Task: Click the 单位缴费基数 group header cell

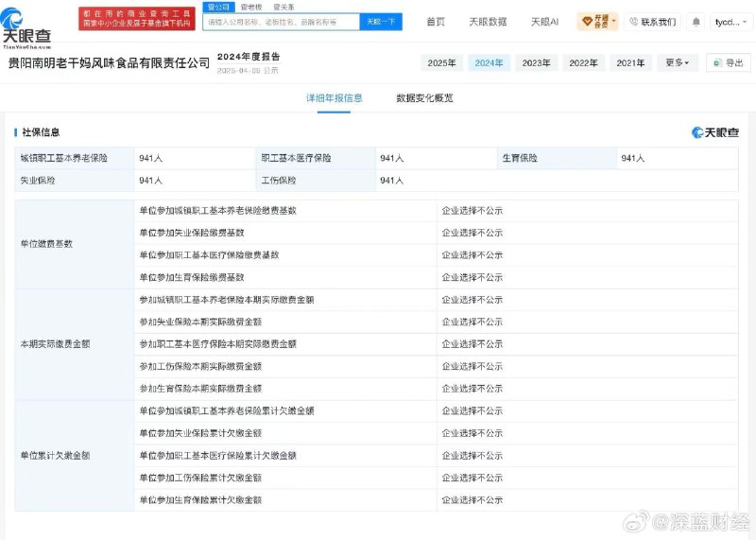Action: click(x=75, y=244)
